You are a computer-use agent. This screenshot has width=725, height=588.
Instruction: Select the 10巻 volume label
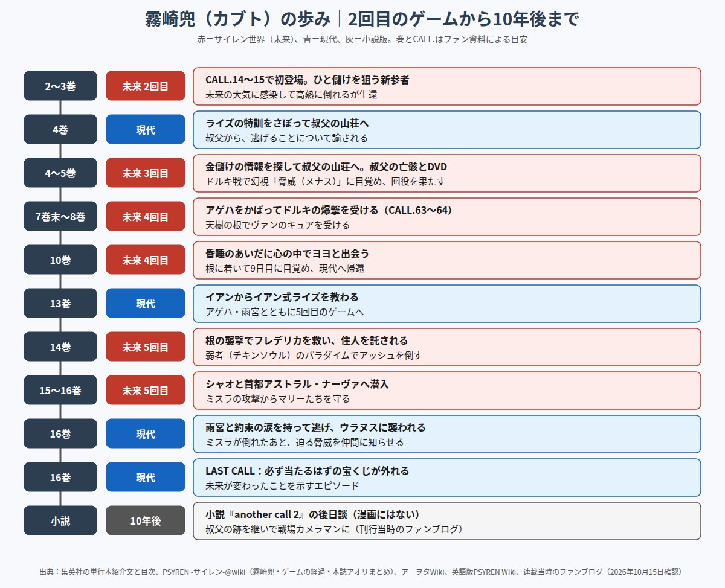pos(60,260)
